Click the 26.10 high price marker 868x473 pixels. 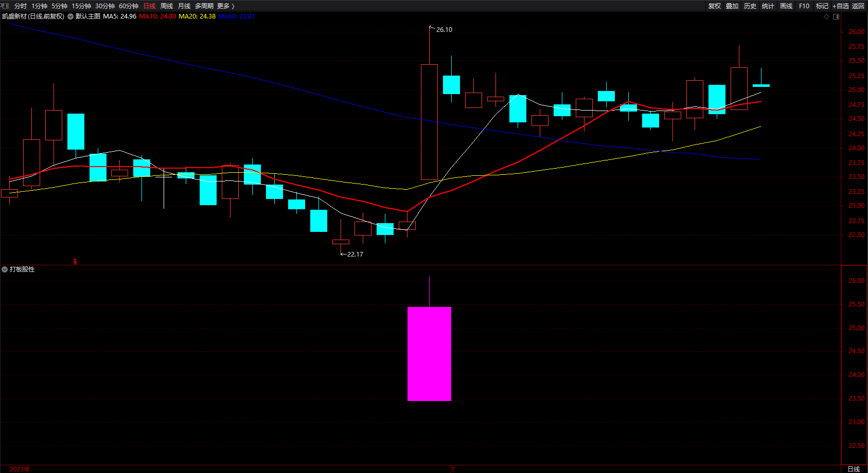(x=444, y=30)
